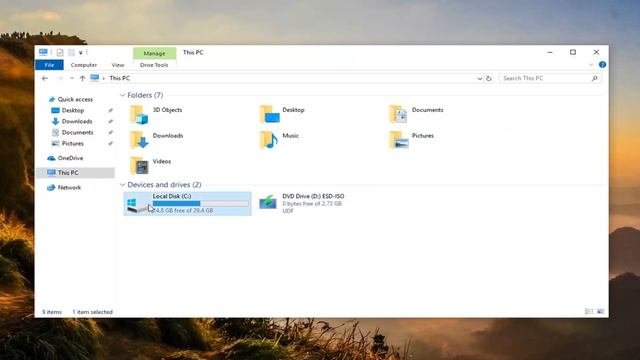Go up one level with Up arrow

82,78
